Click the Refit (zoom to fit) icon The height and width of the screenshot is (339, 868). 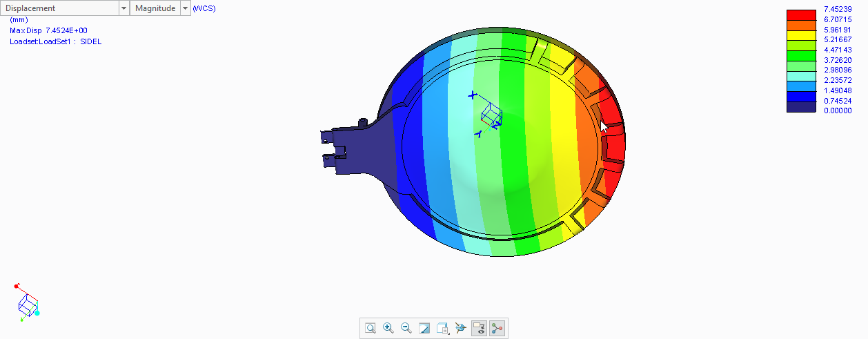[371, 329]
